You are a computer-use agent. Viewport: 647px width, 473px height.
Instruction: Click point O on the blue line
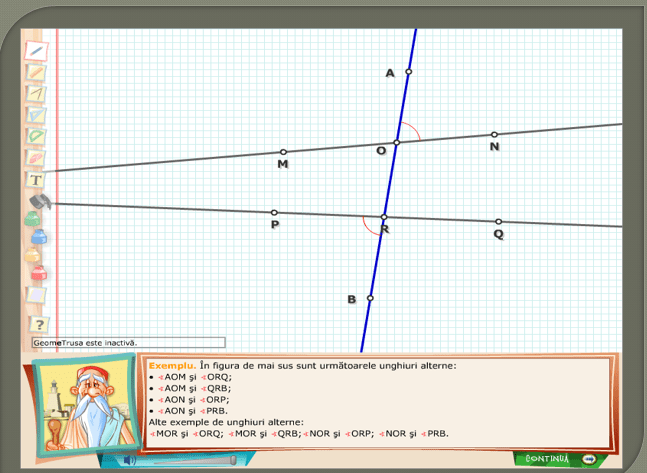pos(396,143)
